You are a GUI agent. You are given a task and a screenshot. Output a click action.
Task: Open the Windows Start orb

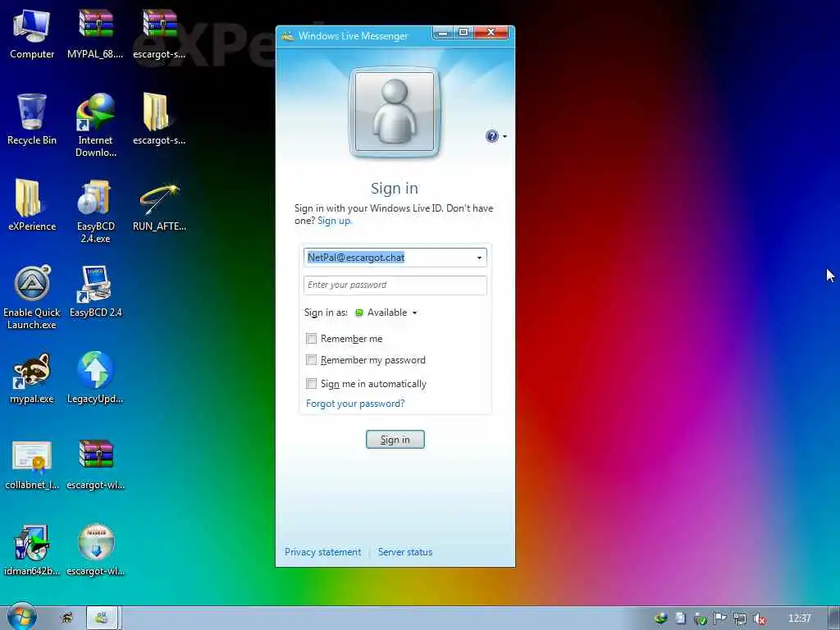tap(21, 617)
